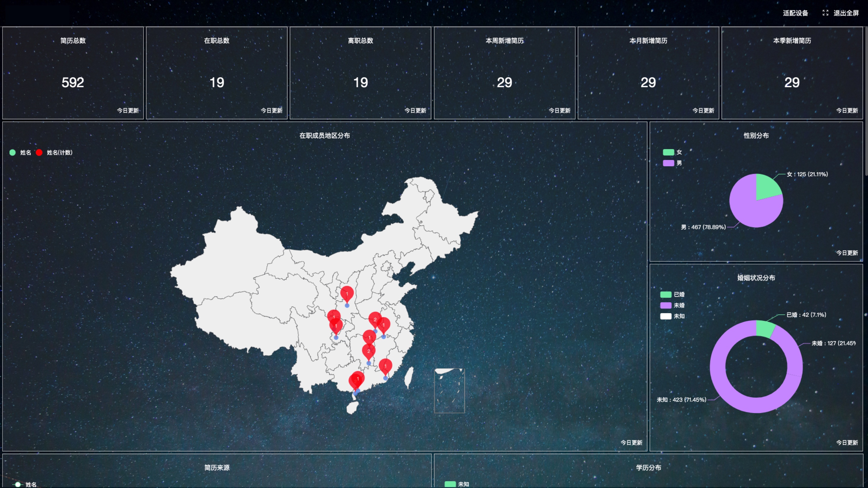This screenshot has height=488, width=868.
Task: Click 今日更新 in the 婚姻状况分布 panel
Action: click(x=847, y=443)
